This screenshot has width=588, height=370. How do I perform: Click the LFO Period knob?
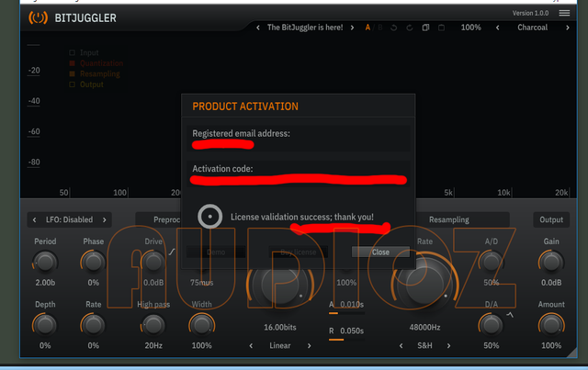pyautogui.click(x=45, y=262)
